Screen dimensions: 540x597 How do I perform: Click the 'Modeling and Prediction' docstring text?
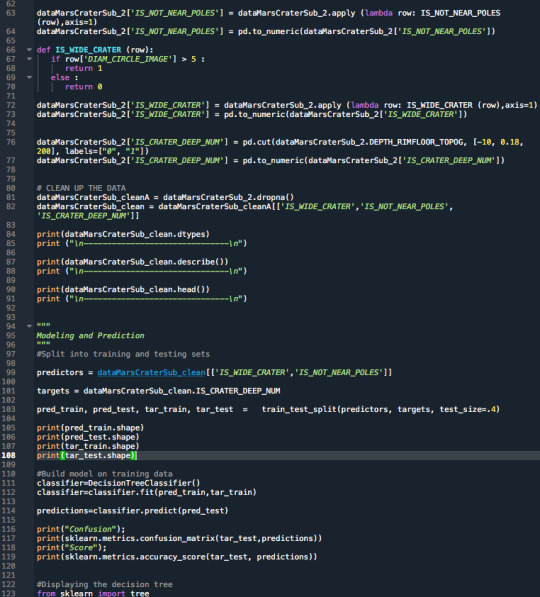(91, 335)
